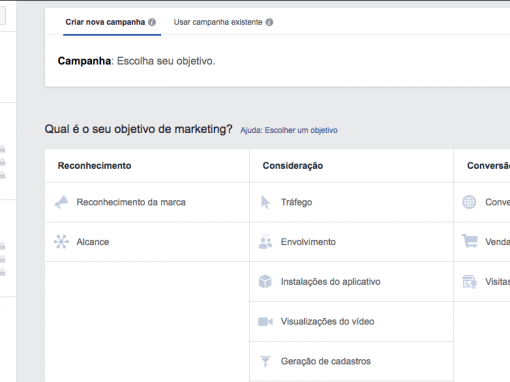510x382 pixels.
Task: Pick Visualizações do vídeo objective
Action: coord(351,322)
